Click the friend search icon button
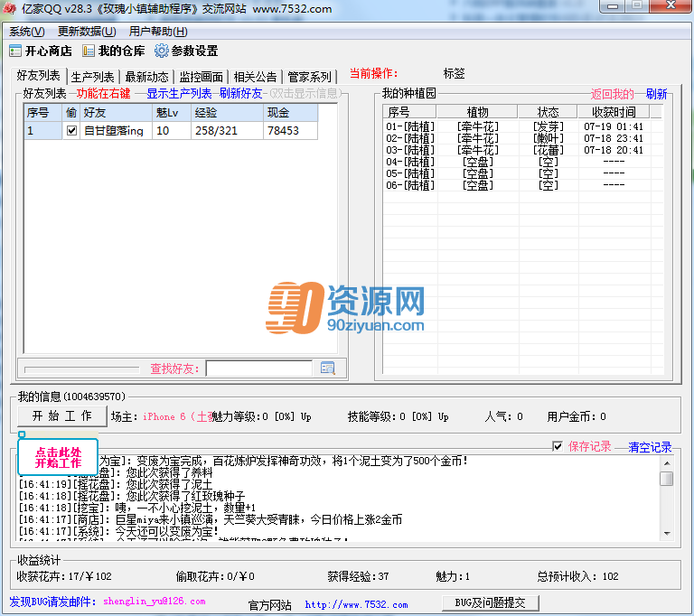694x616 pixels. (327, 369)
